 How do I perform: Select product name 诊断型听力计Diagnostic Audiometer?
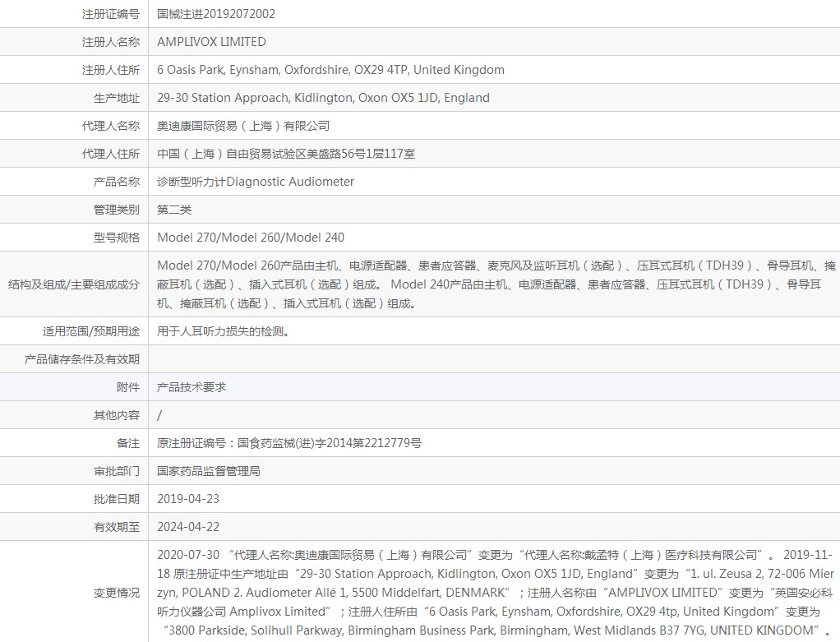[256, 182]
